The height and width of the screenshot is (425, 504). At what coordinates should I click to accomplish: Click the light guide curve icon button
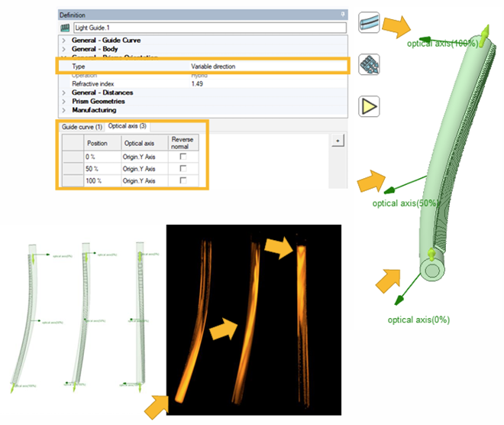point(369,22)
